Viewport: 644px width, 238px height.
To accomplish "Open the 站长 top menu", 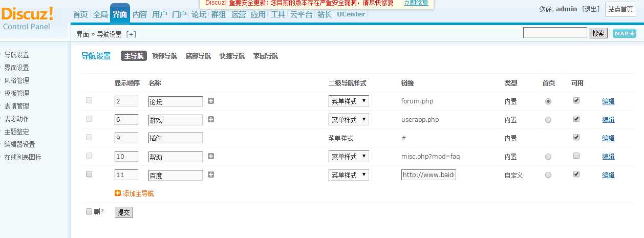I will point(325,14).
